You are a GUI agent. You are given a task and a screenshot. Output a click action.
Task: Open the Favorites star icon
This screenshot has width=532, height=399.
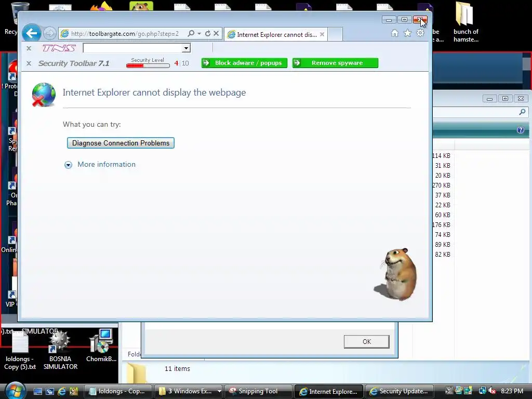click(x=407, y=33)
